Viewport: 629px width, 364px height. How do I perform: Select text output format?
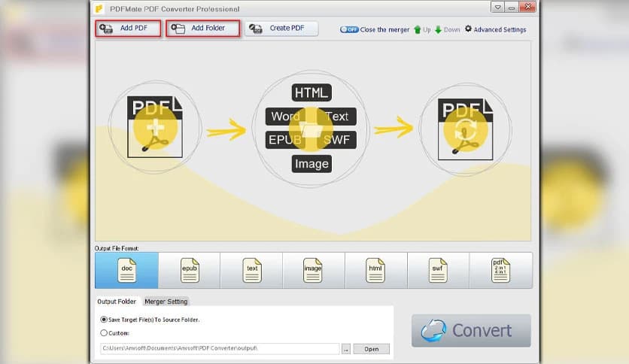click(251, 270)
